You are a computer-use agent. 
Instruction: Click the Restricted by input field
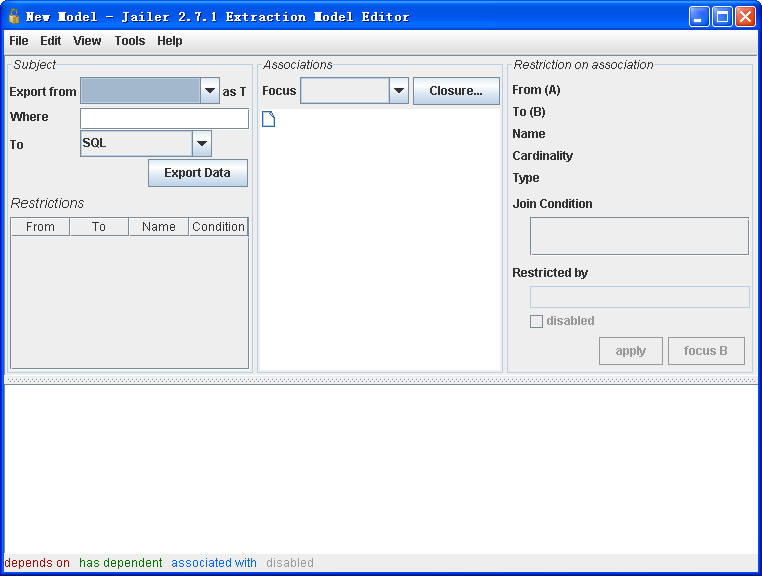click(640, 297)
